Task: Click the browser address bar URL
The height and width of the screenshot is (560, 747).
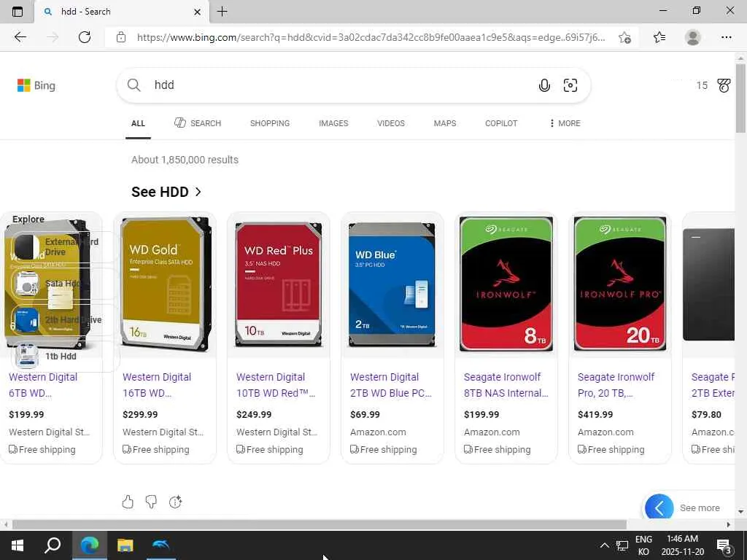Action: 371,37
